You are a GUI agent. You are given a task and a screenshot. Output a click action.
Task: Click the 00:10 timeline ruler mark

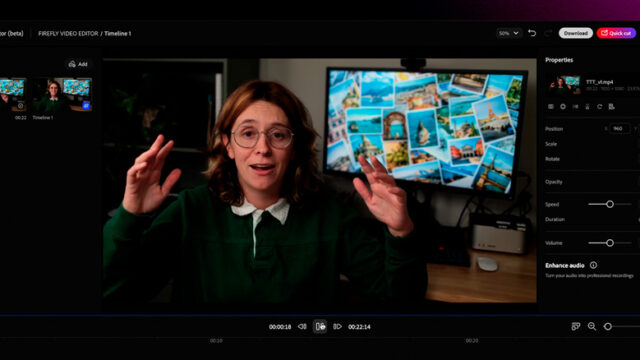click(216, 340)
